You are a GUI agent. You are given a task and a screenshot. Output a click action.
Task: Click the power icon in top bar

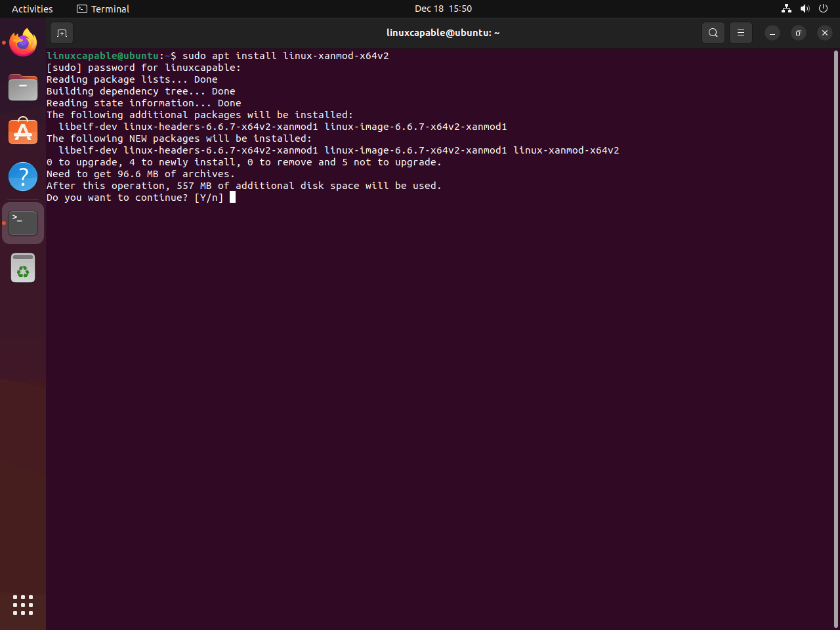tap(823, 9)
